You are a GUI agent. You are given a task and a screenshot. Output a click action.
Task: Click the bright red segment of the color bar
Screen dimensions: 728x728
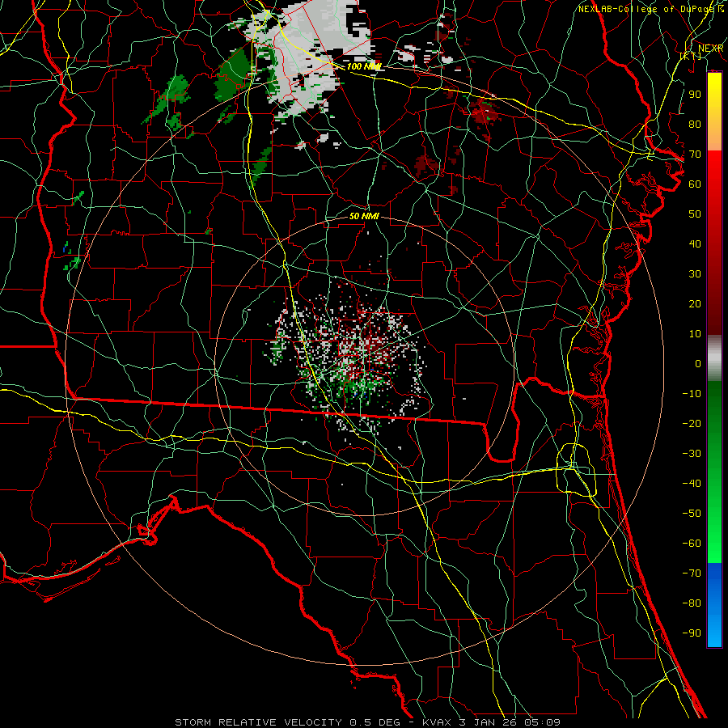click(x=714, y=186)
